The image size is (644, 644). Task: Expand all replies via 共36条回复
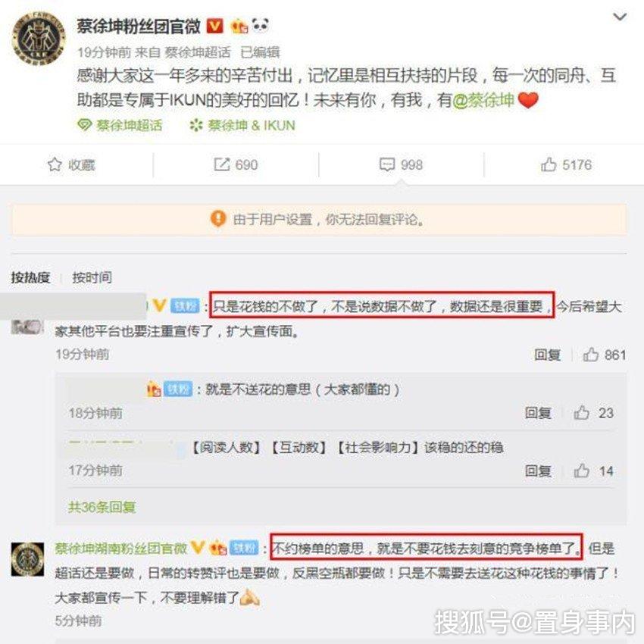coord(102,507)
